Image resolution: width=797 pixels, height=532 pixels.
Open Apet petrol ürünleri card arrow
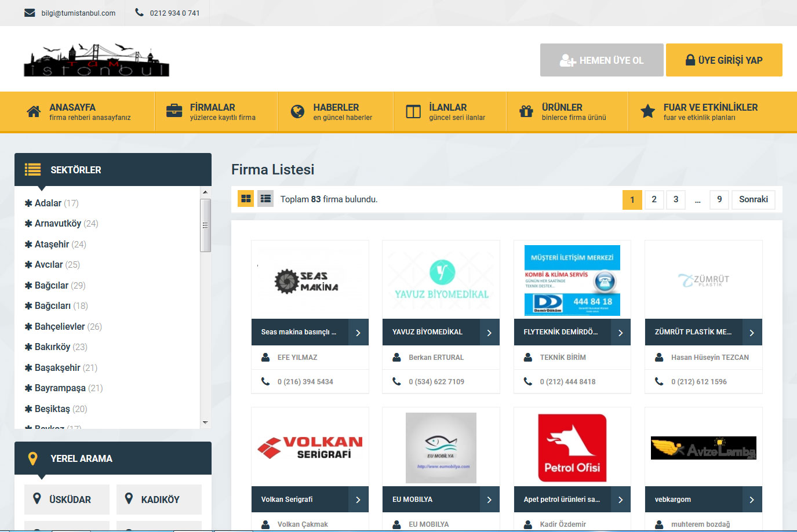[x=621, y=500]
